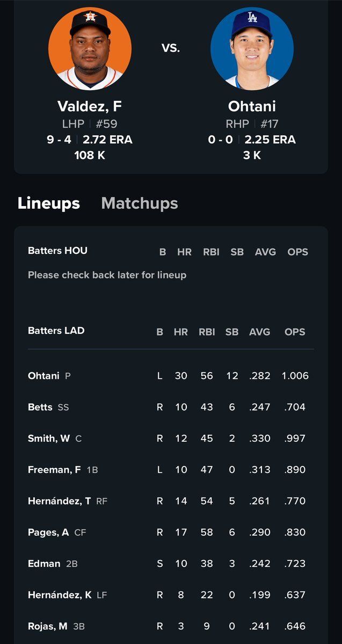Tap the AVG header in LAD table

260,332
